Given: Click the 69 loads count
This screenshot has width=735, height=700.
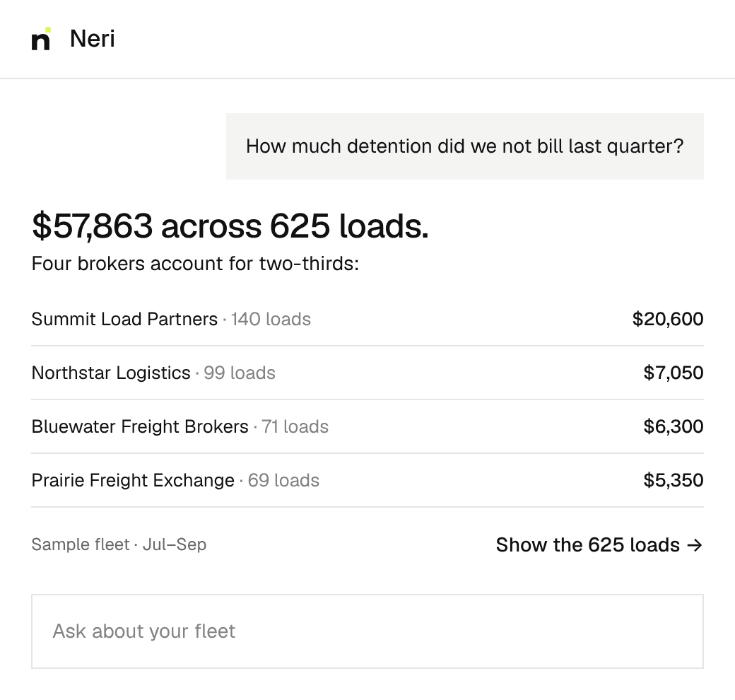Looking at the screenshot, I should tap(283, 481).
